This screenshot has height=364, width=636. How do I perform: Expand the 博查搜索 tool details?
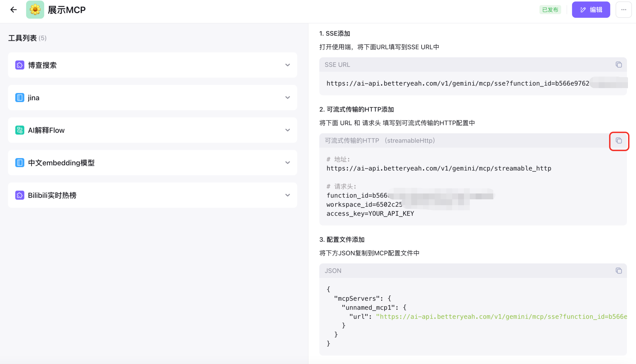[x=287, y=65]
